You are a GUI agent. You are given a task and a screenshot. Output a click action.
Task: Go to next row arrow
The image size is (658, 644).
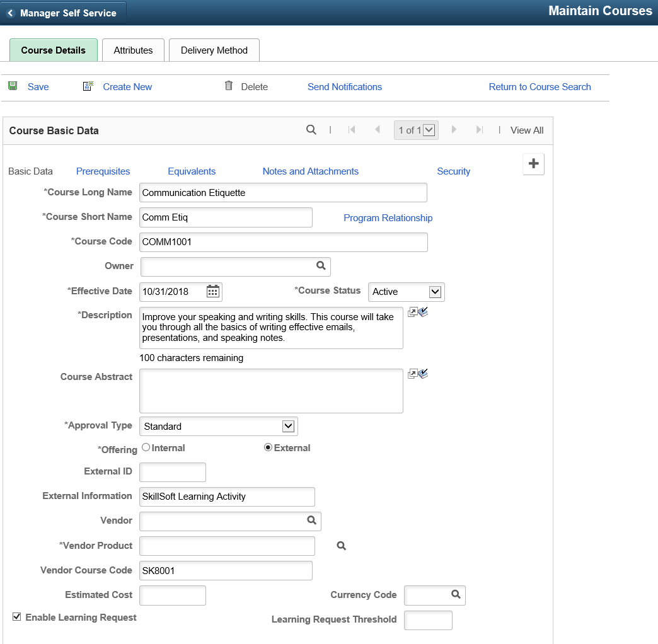click(454, 130)
